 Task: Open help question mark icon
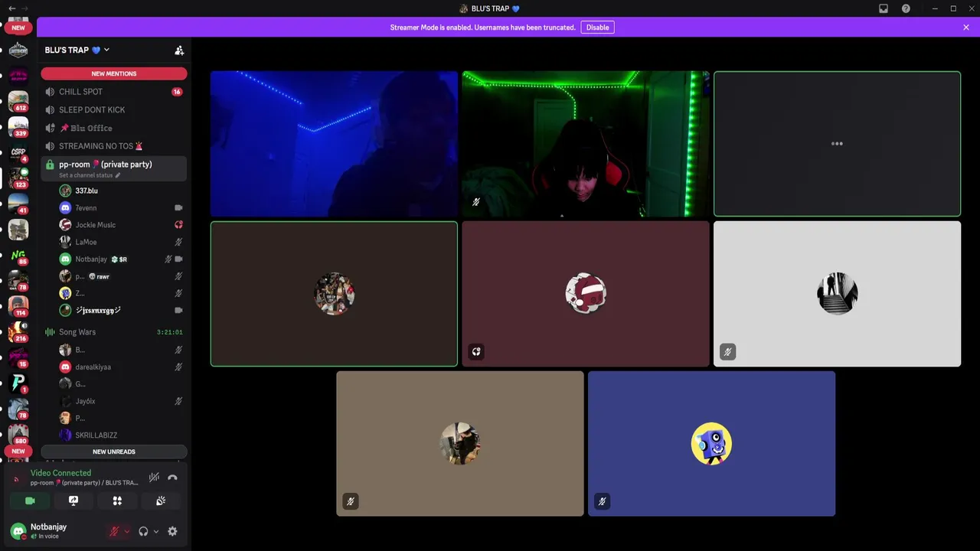tap(906, 8)
